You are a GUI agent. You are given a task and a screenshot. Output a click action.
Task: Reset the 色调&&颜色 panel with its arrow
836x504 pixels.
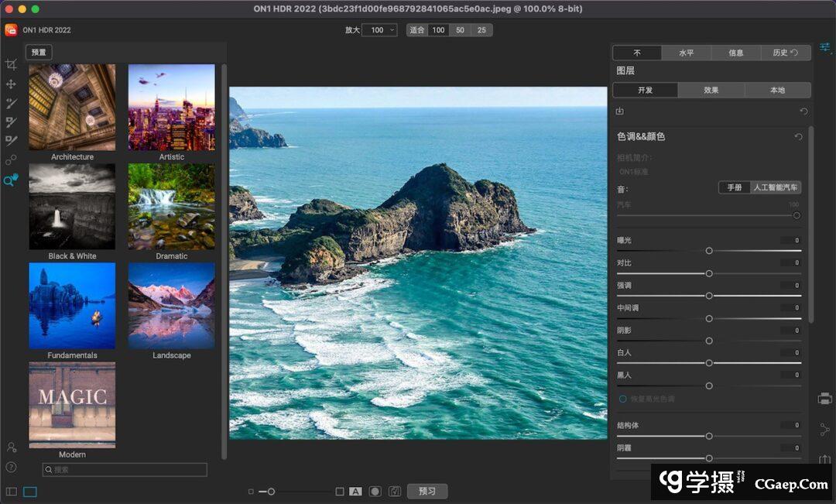pos(798,137)
